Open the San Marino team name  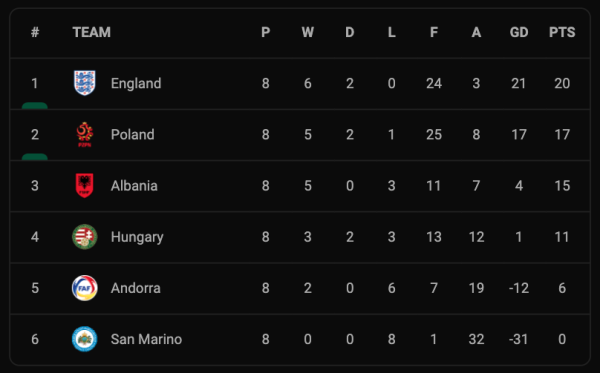point(146,339)
